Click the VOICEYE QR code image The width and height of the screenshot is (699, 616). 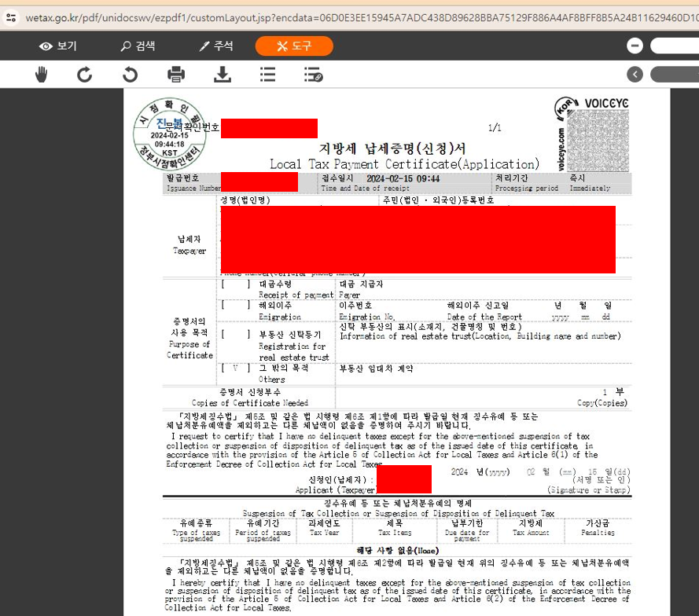point(598,141)
